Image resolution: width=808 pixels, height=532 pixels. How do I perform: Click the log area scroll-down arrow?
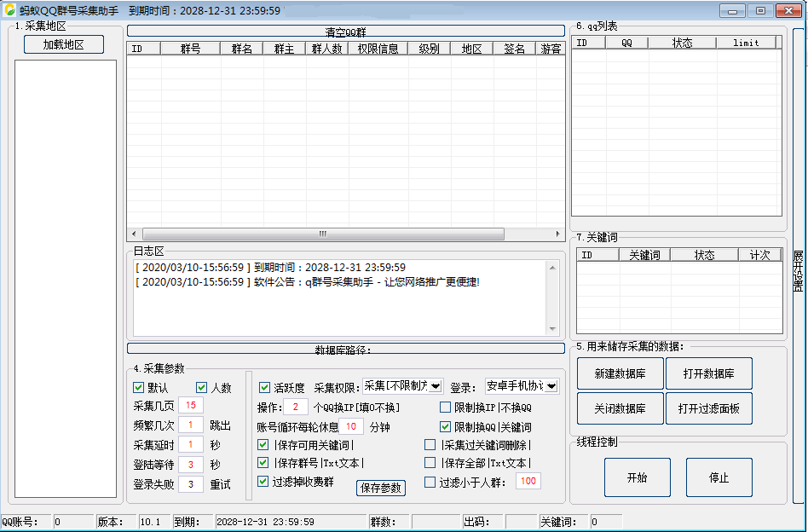coord(552,329)
